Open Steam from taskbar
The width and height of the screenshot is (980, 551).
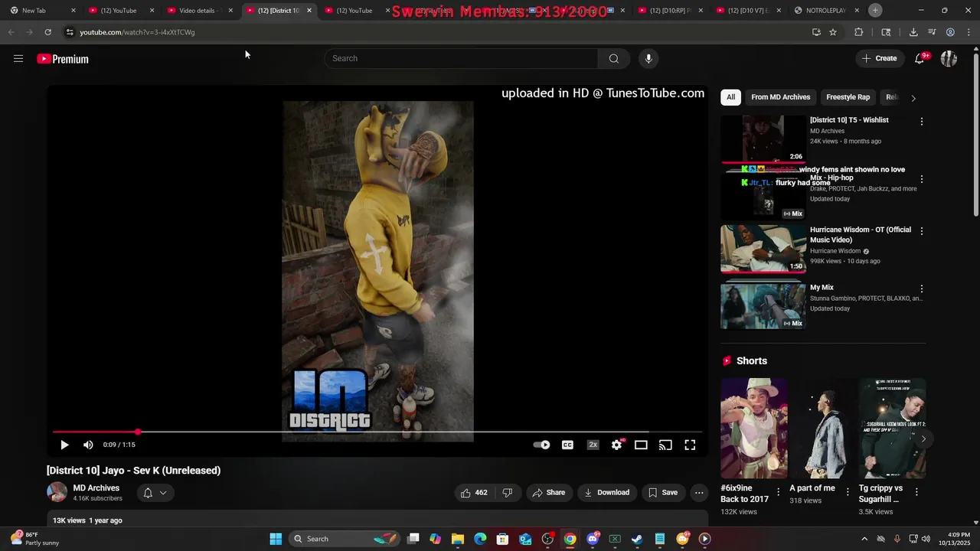coord(637,539)
